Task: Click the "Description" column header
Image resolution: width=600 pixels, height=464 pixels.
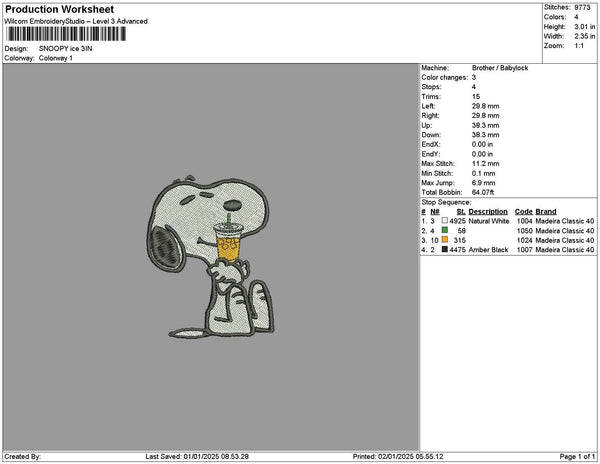Action: (488, 211)
